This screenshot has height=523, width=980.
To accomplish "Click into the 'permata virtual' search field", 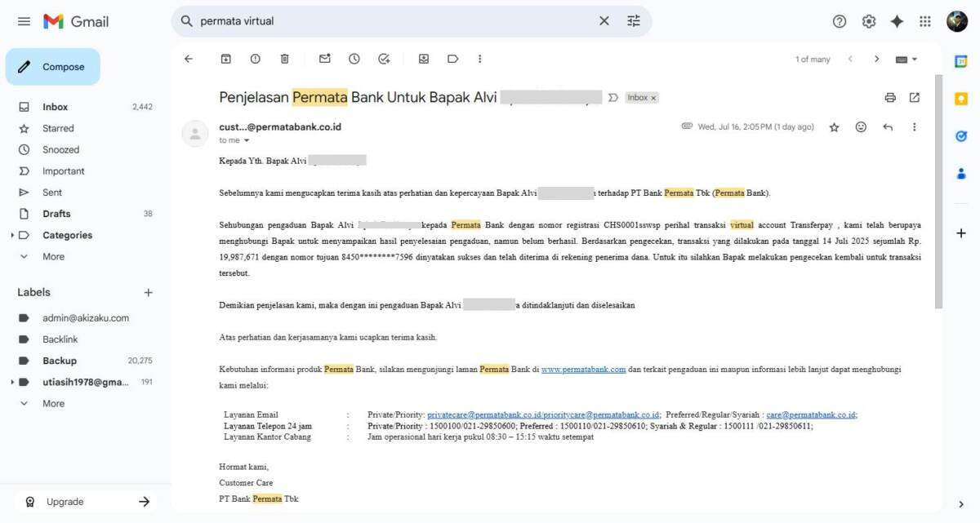I will pos(396,21).
